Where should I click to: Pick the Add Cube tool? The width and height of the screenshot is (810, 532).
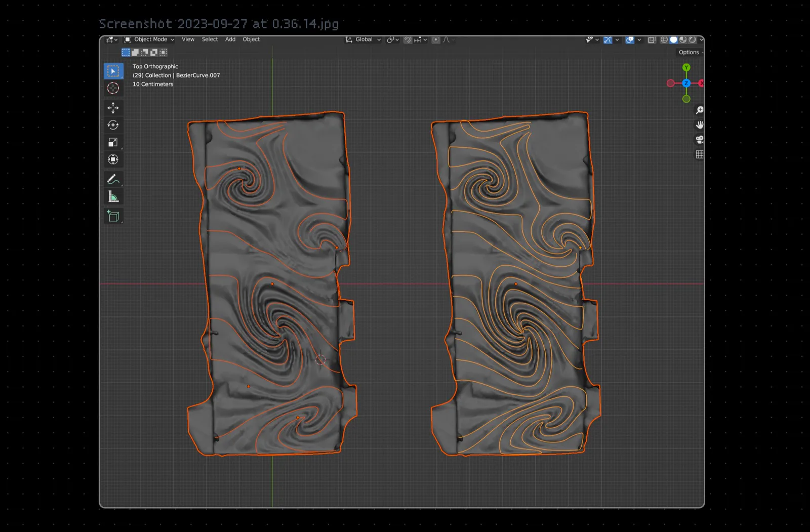(113, 216)
